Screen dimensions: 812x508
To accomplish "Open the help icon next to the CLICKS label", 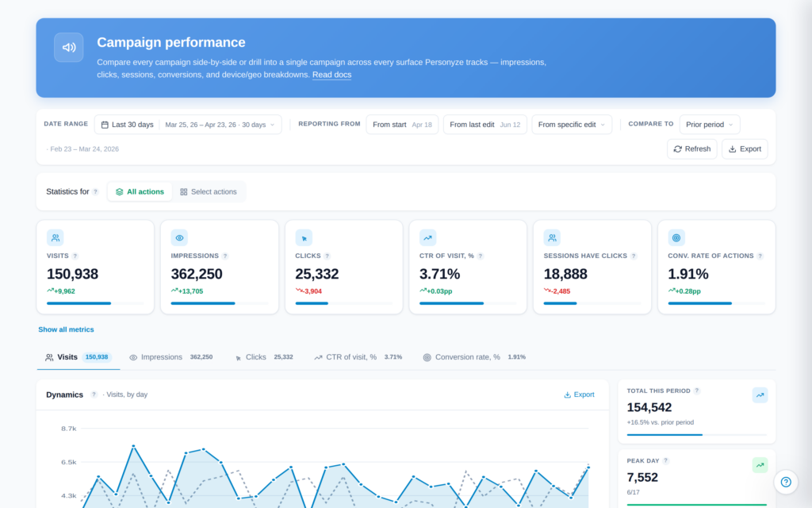I will tap(327, 256).
